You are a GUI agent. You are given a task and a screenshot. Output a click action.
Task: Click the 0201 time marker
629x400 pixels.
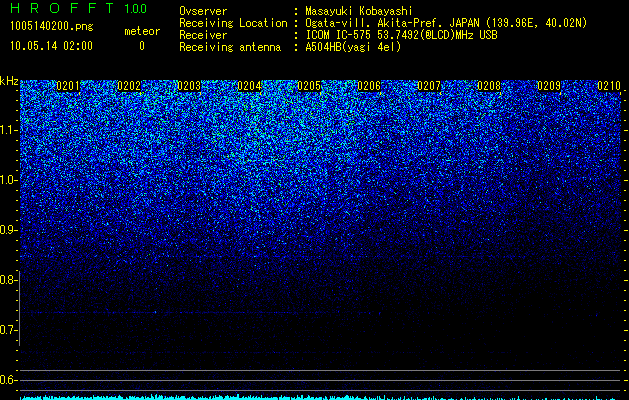tap(68, 86)
